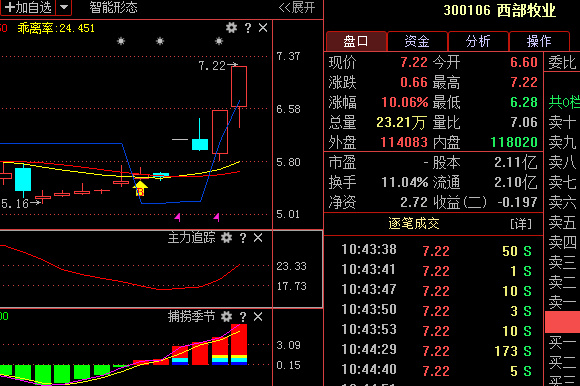Click the 流通 2.10亿 value
The height and width of the screenshot is (386, 580).
[516, 182]
